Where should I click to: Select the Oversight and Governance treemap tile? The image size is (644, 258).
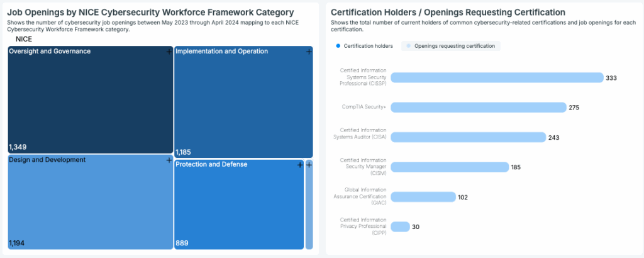88,101
